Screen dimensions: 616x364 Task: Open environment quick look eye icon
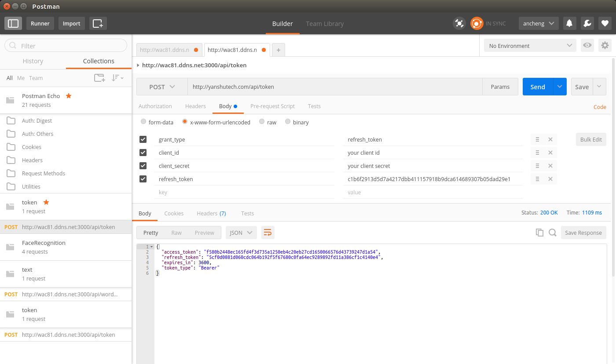[x=587, y=45]
